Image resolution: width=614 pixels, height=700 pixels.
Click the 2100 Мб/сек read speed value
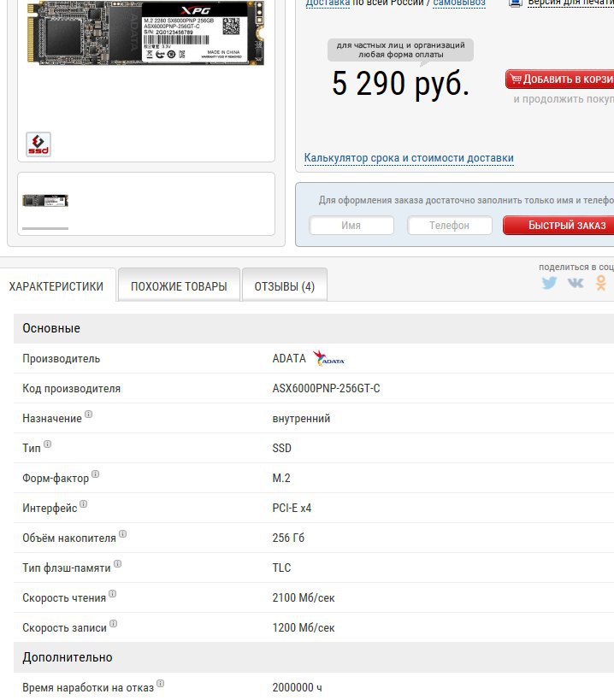(x=304, y=597)
